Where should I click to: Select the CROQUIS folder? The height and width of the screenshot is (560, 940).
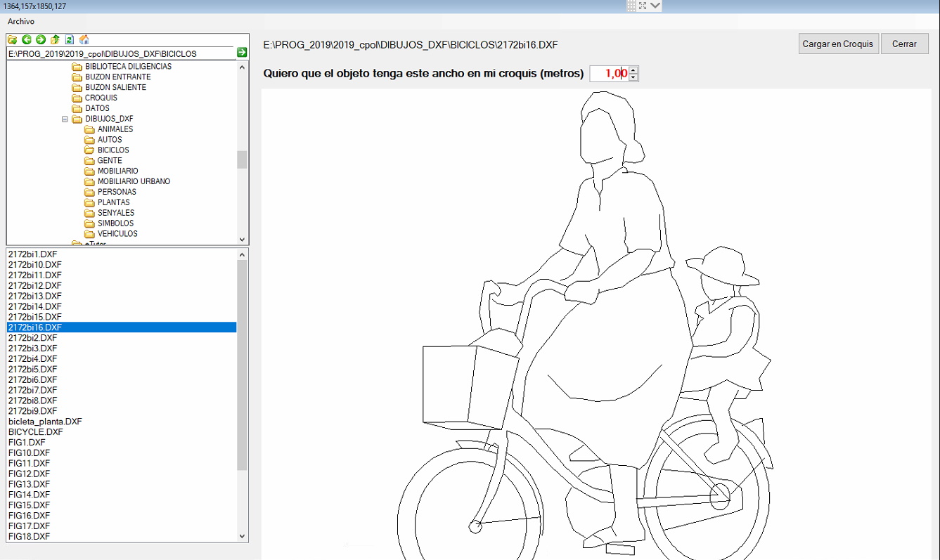click(x=101, y=98)
